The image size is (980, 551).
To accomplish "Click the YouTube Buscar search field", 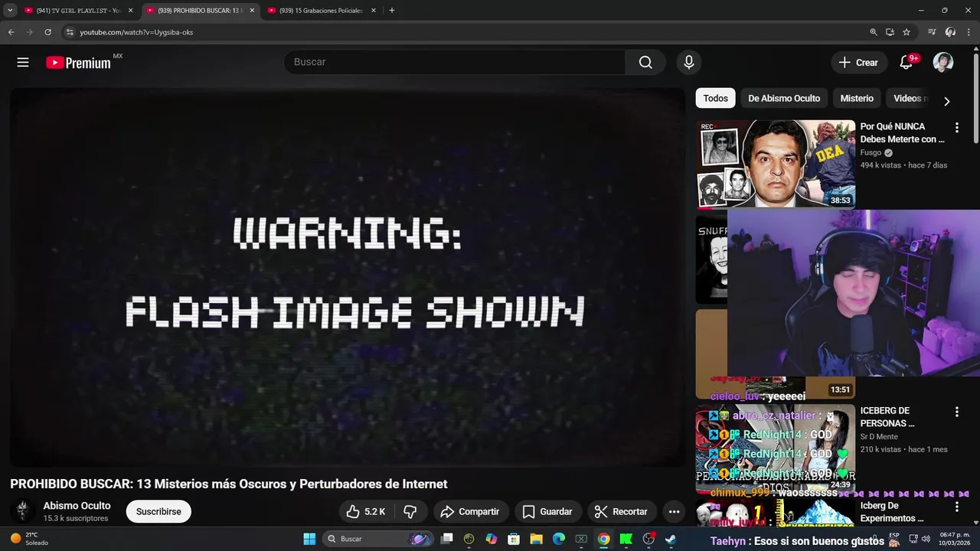I will (455, 63).
